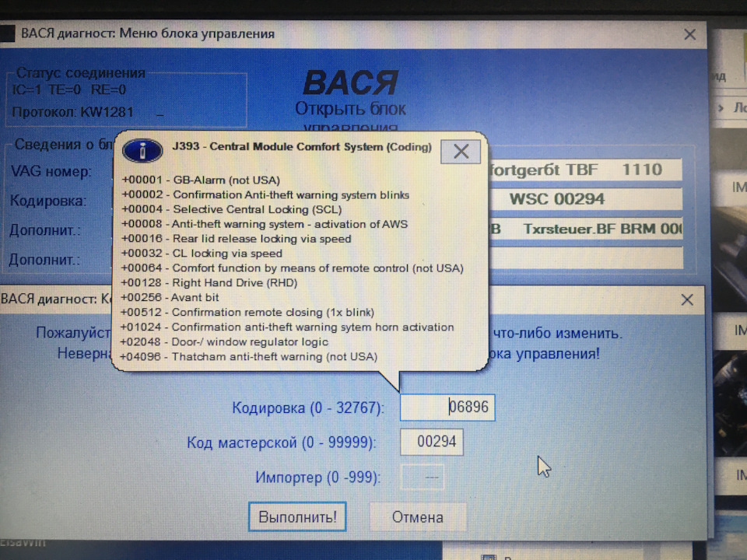The width and height of the screenshot is (747, 560).
Task: Click +04096 Thatcham anti-theft warning line
Action: (x=248, y=357)
